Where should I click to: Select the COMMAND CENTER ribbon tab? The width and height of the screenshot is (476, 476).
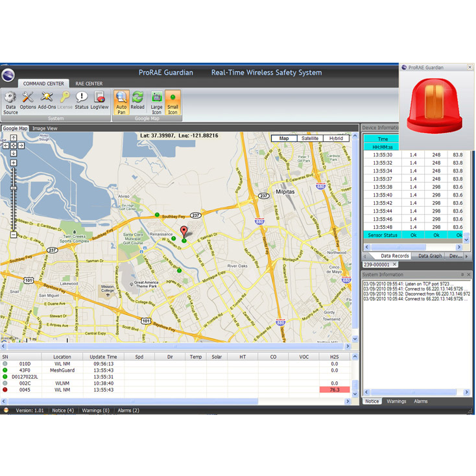[x=43, y=84]
